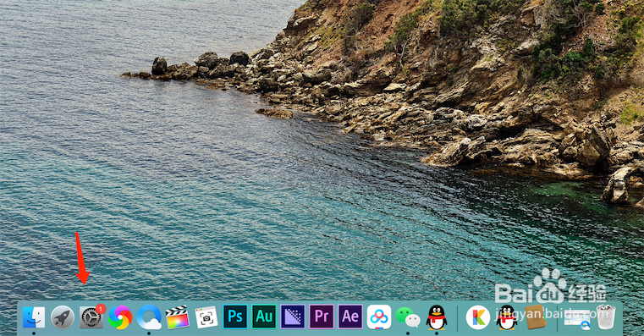The height and width of the screenshot is (336, 644).
Task: Open Adobe After Effects (Ae) icon
Action: (350, 317)
